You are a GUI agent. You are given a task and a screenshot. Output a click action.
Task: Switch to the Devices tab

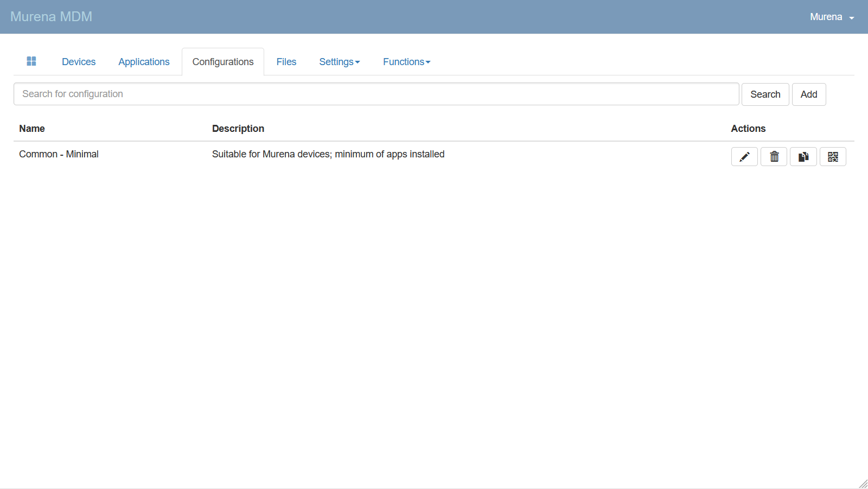(x=79, y=62)
